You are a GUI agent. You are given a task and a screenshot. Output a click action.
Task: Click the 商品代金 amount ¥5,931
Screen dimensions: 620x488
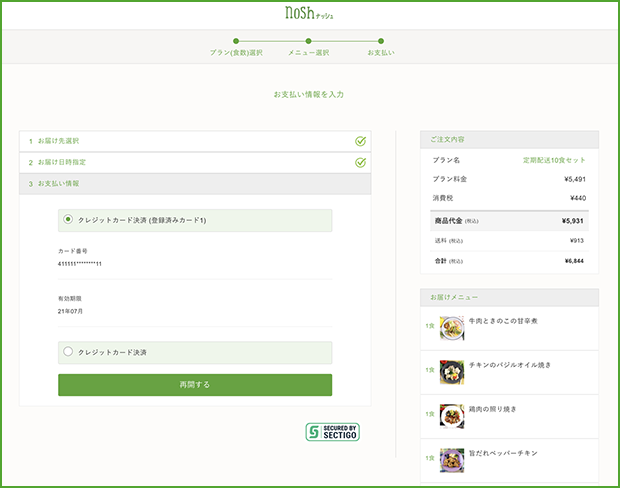(x=573, y=221)
